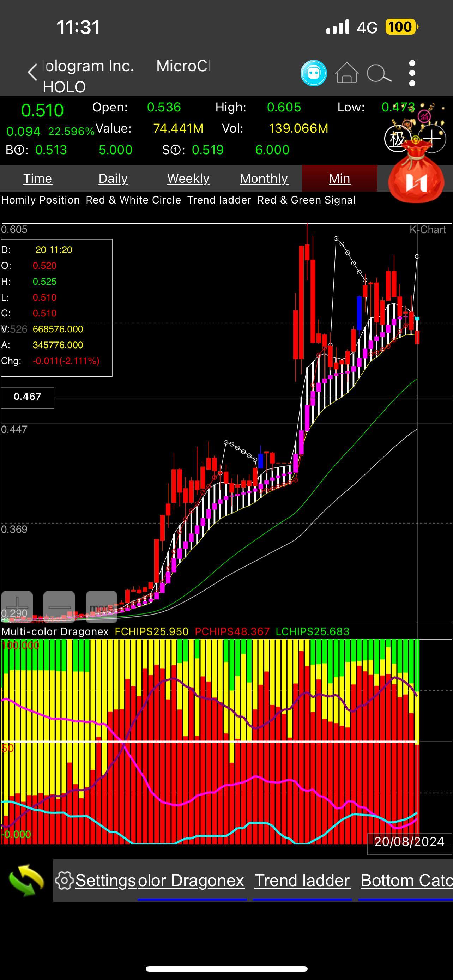
Task: Tap the circled plus add icon
Action: [x=433, y=139]
